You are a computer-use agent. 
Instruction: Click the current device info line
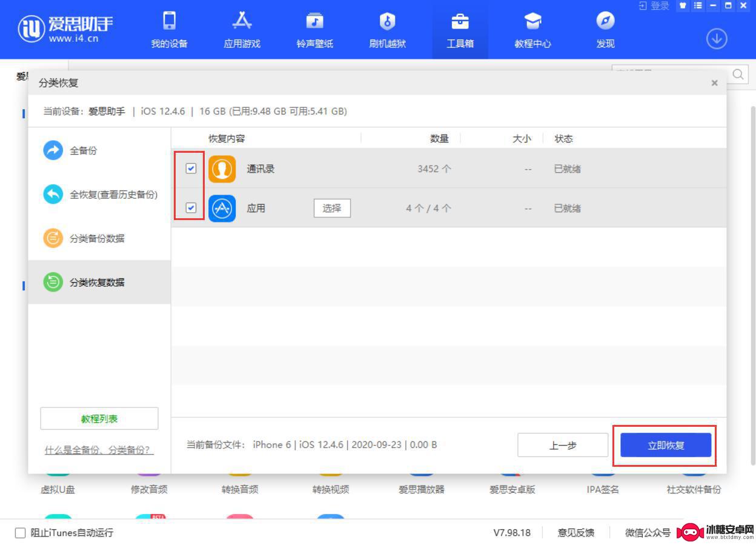coord(195,112)
